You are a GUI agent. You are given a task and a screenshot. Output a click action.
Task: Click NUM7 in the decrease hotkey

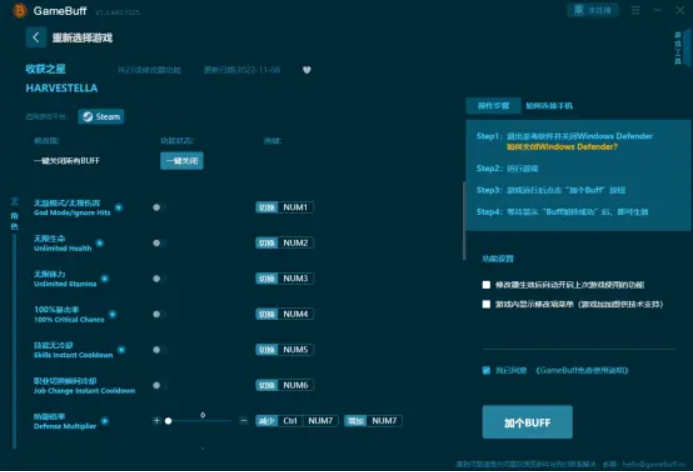[x=320, y=421]
